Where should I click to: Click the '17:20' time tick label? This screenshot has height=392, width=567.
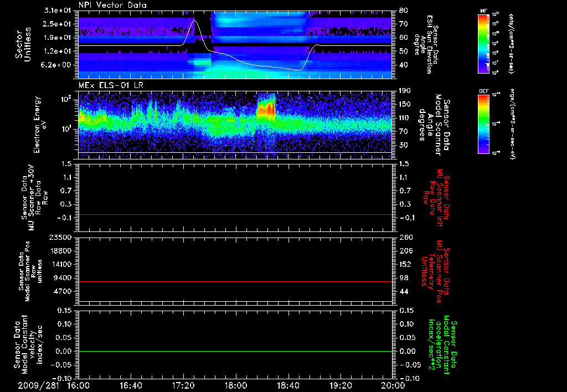[x=183, y=386]
